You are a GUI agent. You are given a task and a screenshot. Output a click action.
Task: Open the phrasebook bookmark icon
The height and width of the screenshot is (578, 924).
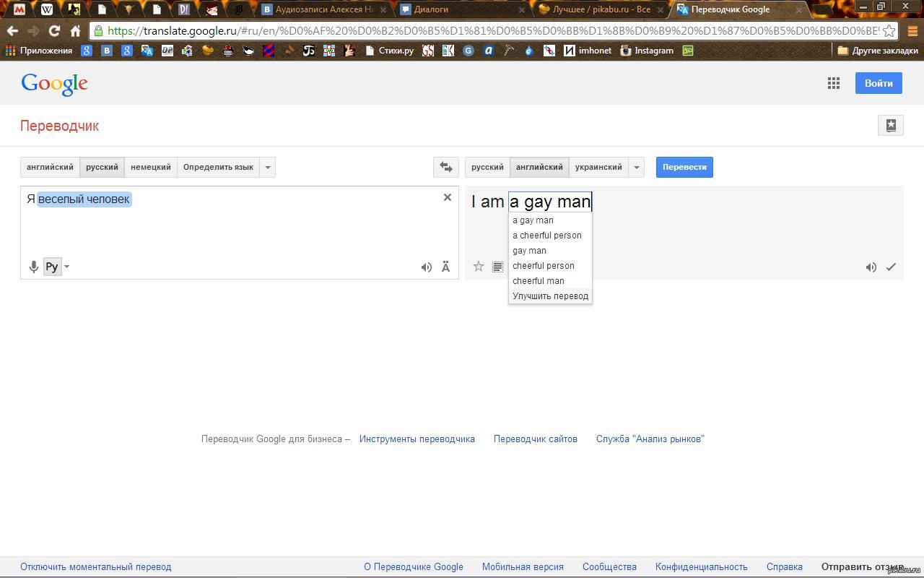click(x=891, y=125)
